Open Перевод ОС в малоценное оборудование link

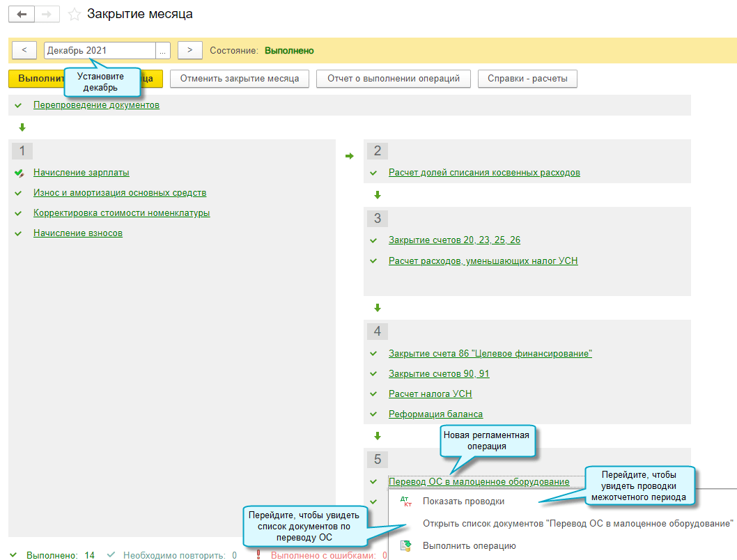(x=479, y=482)
